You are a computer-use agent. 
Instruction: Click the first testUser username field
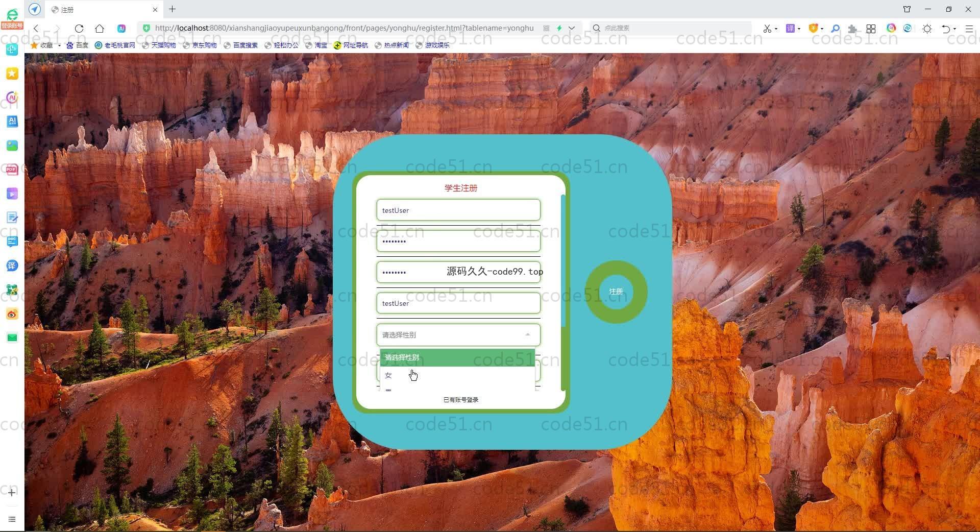point(458,210)
